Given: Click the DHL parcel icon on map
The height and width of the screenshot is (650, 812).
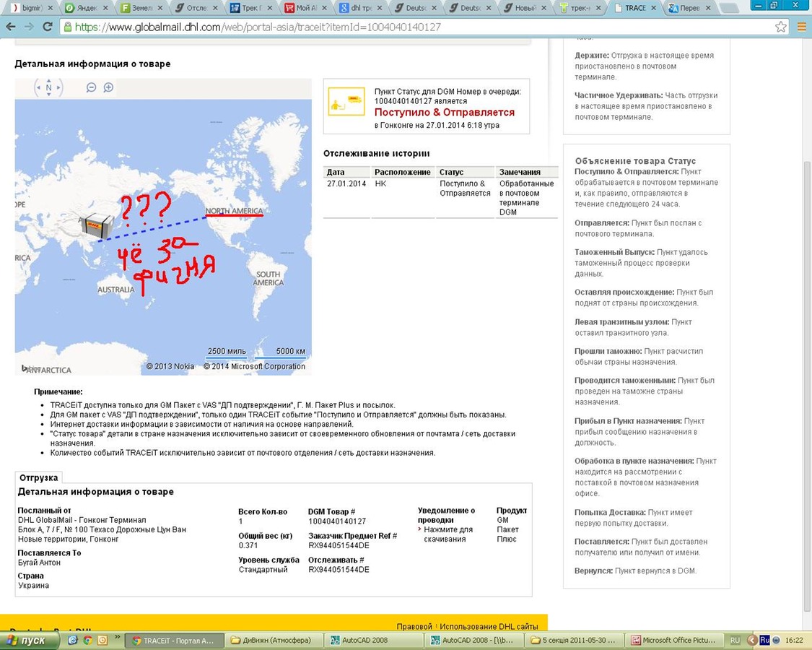Looking at the screenshot, I should 96,226.
